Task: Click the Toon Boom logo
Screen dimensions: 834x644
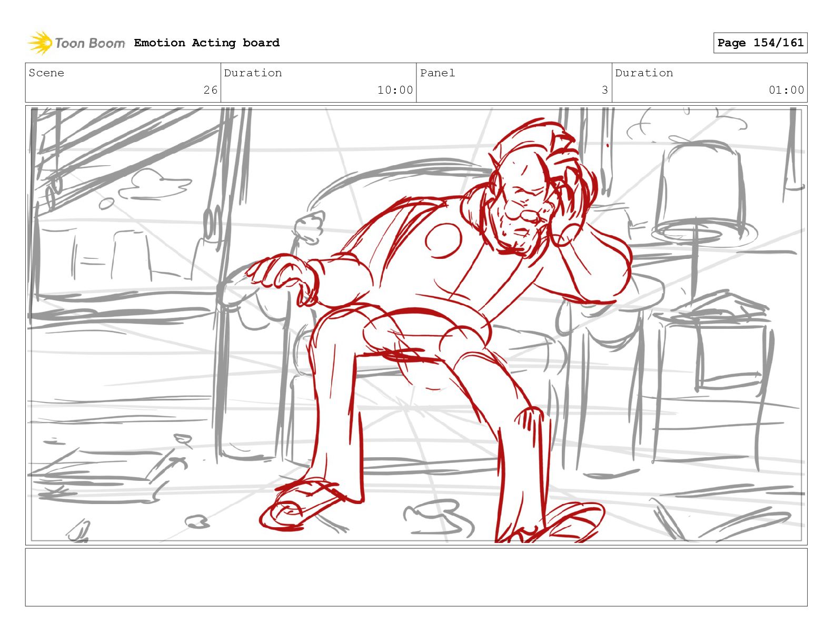Action: (x=76, y=43)
